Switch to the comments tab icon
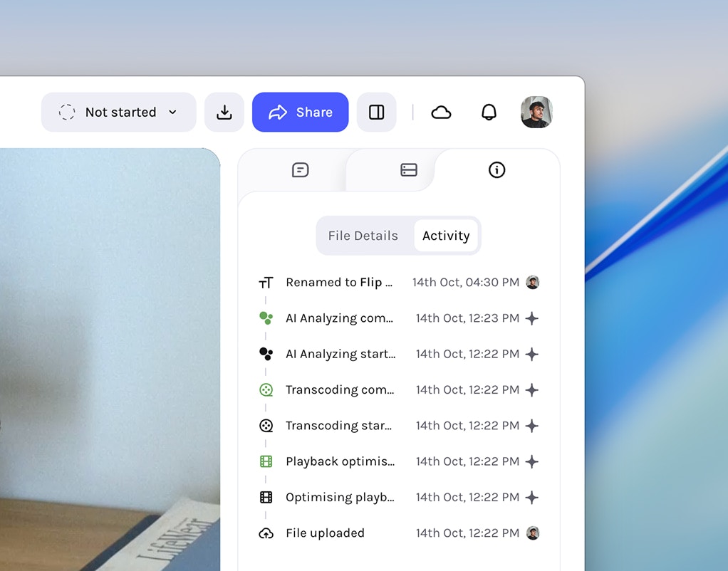The height and width of the screenshot is (571, 728). click(301, 170)
